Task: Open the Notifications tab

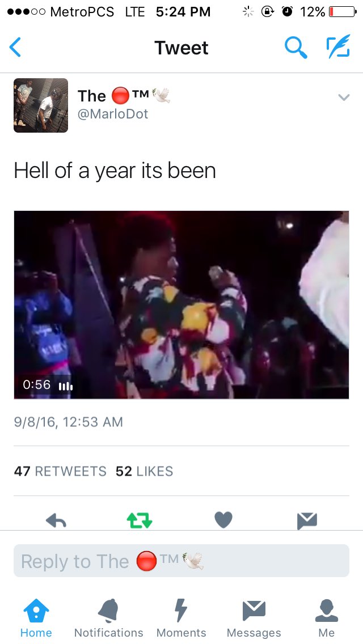Action: pos(108,618)
